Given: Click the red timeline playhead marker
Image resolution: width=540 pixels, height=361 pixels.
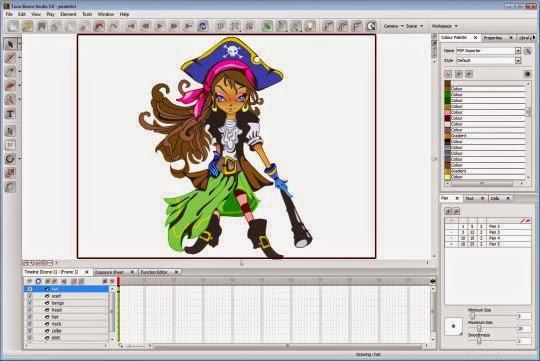Looking at the screenshot, I should pos(118,281).
